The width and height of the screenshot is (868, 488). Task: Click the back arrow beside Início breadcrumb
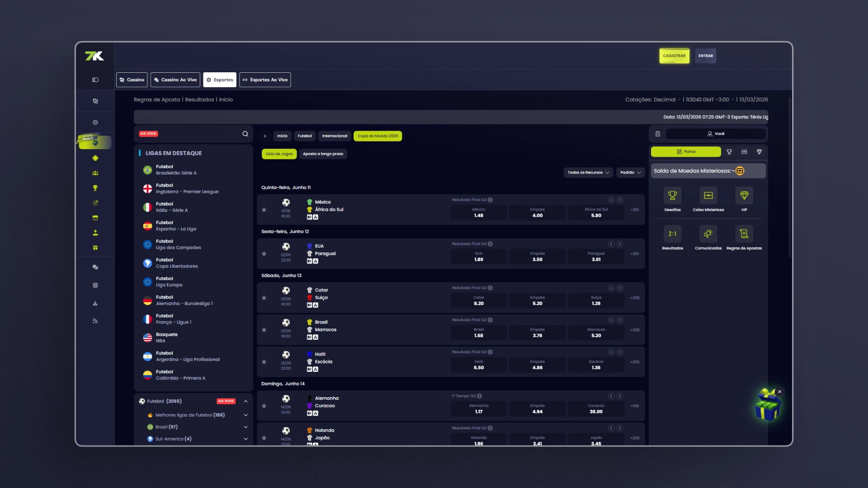[x=266, y=136]
